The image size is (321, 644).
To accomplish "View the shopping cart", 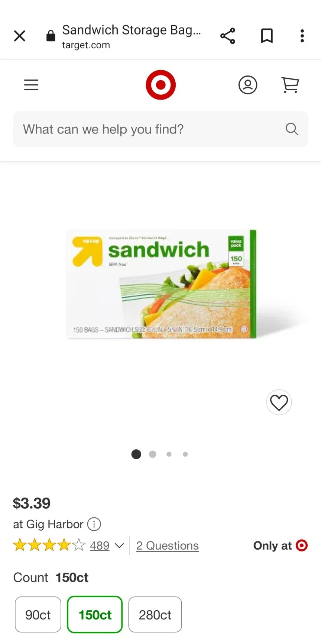I will click(290, 85).
